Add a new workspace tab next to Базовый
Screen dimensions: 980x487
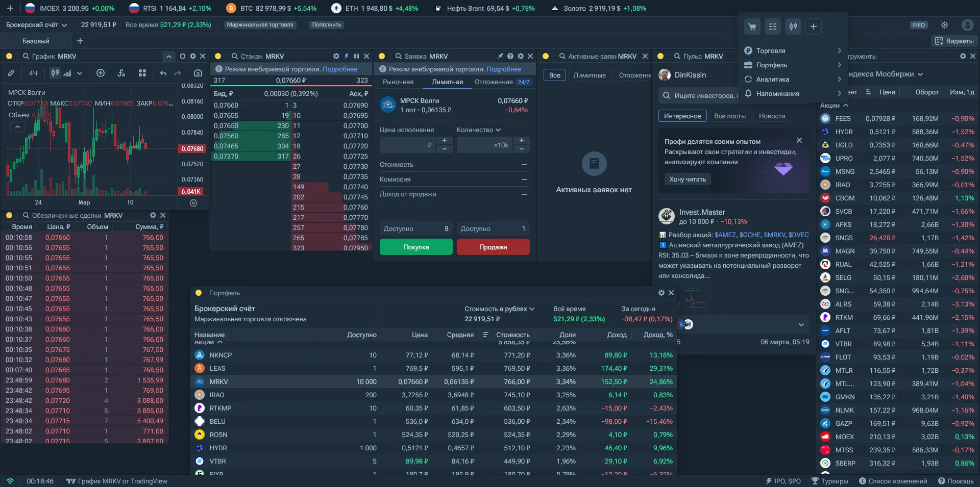pos(80,41)
